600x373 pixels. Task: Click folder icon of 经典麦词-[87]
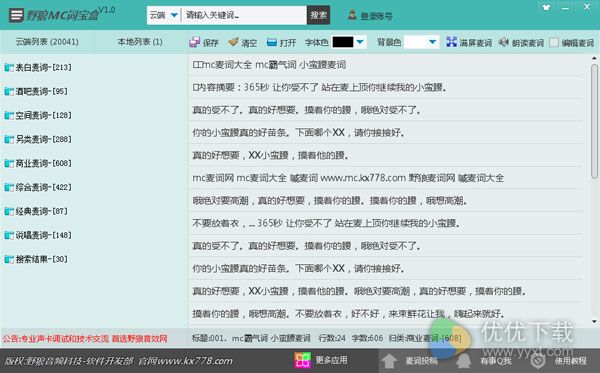[x=9, y=211]
